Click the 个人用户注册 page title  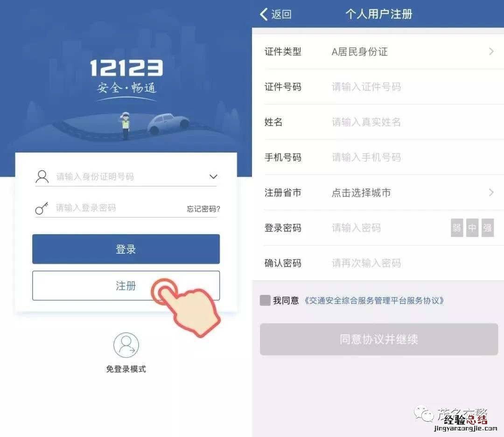[378, 14]
